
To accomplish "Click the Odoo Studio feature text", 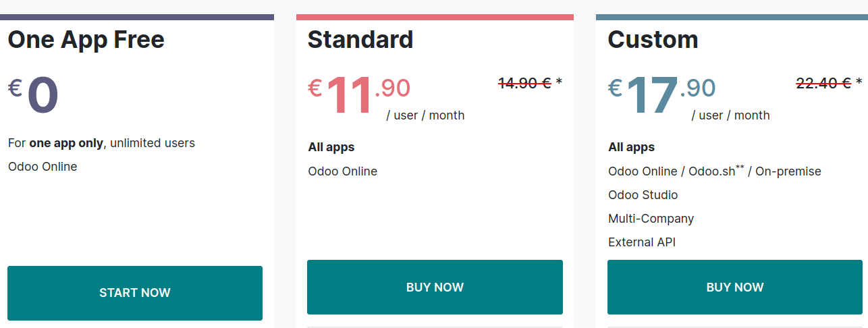I will tap(643, 195).
